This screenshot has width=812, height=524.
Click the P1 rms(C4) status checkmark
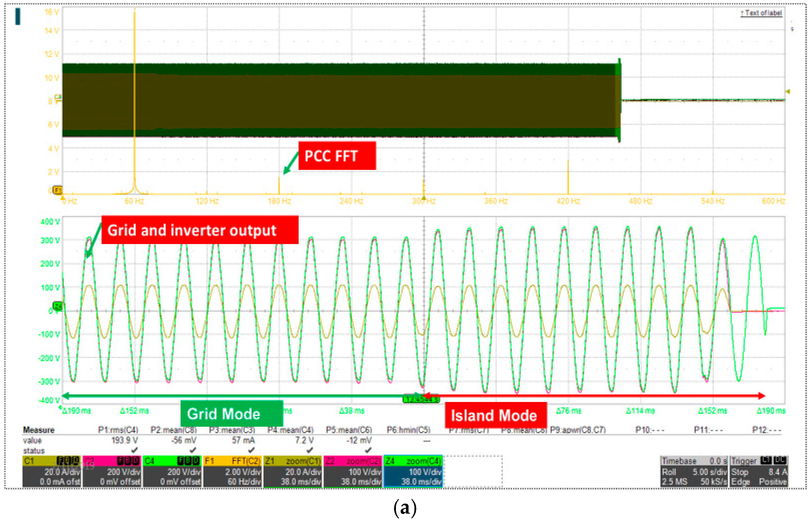(x=135, y=450)
